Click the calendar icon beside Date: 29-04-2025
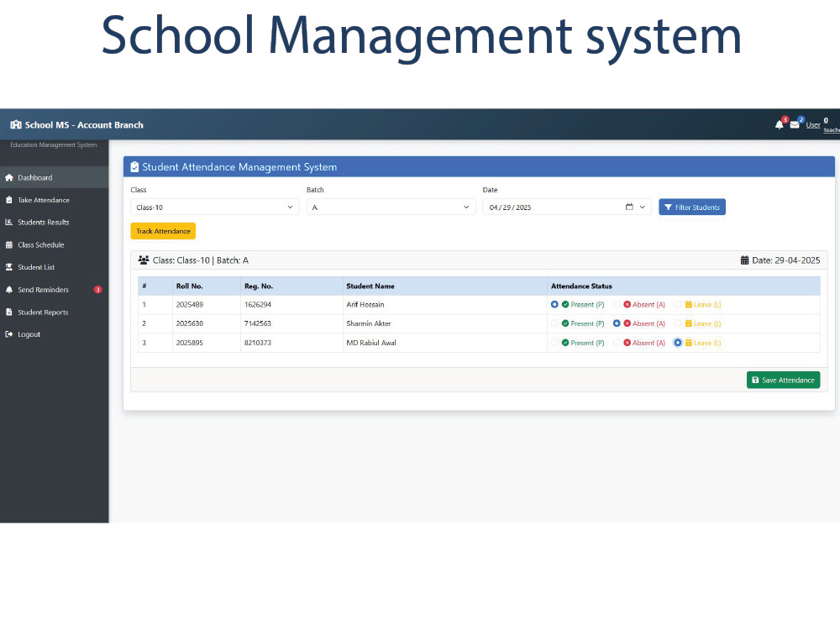This screenshot has height=630, width=840. (744, 260)
